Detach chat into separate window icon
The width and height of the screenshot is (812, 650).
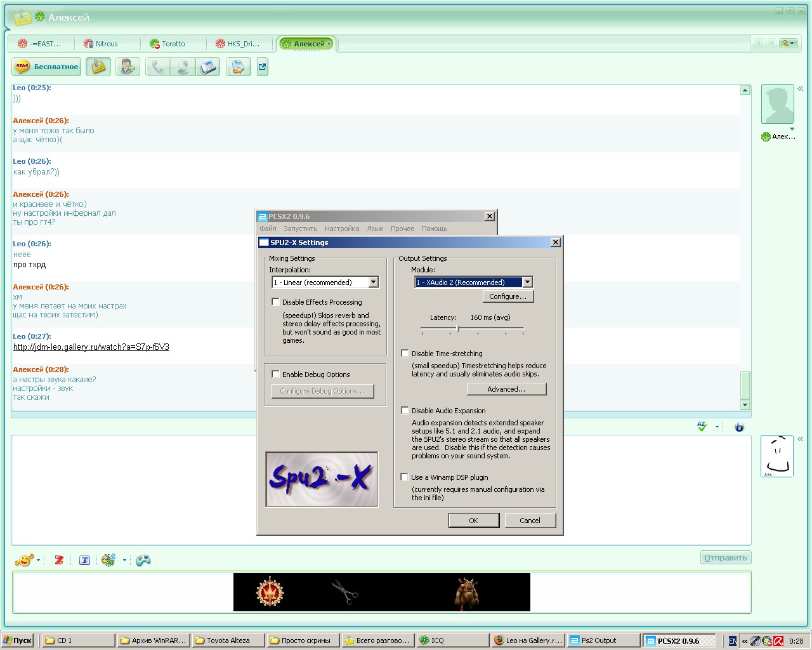(x=263, y=67)
